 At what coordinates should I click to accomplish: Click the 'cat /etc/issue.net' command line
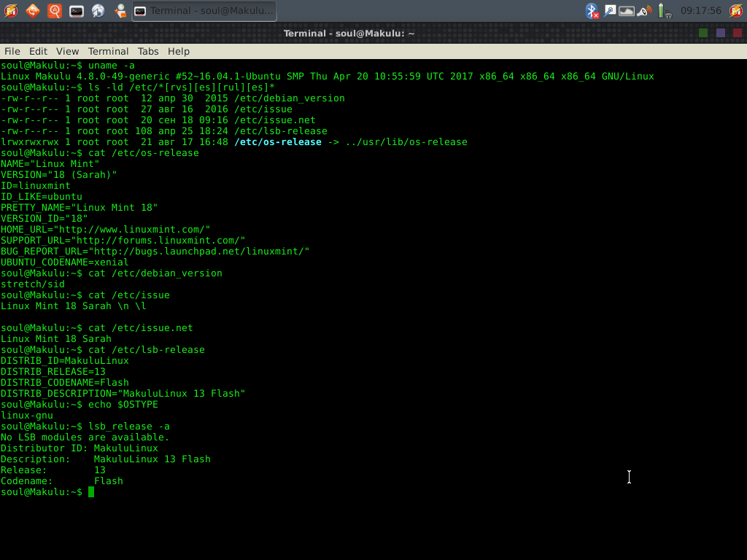97,328
